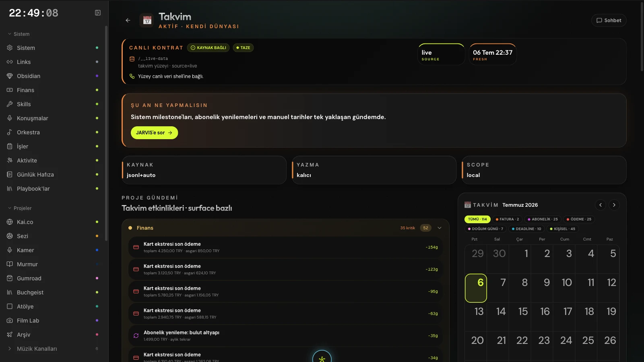The width and height of the screenshot is (644, 362).
Task: Toggle the DEADLINE · 10 filter chip
Action: click(x=526, y=229)
